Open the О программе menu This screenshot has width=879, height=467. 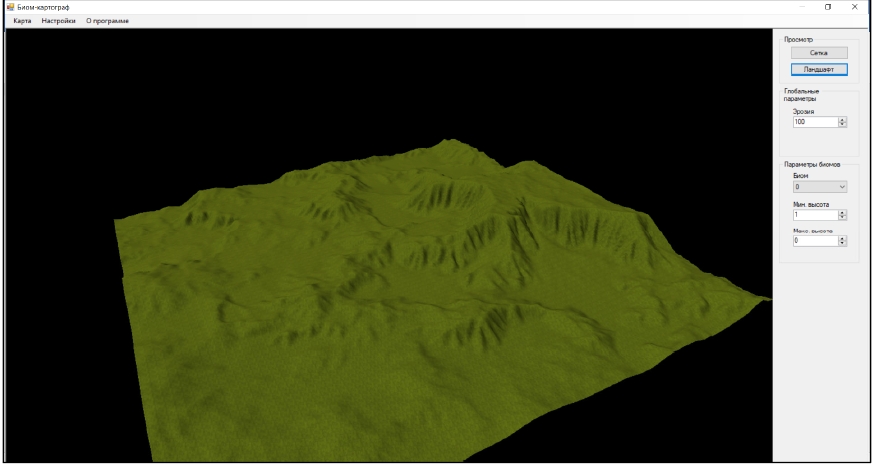[107, 21]
